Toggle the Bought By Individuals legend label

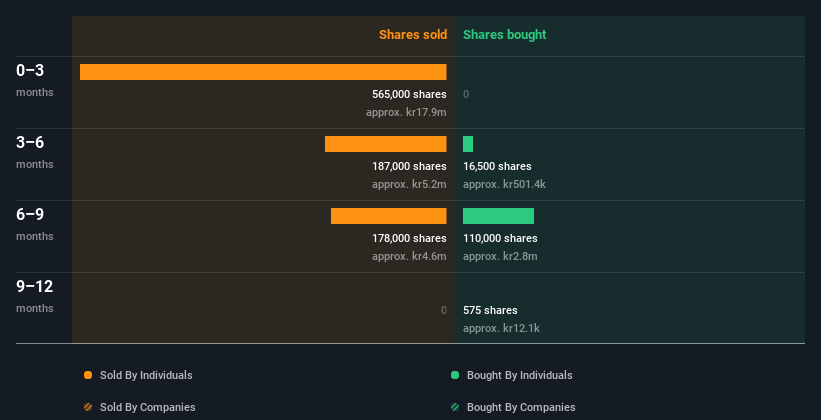point(519,375)
